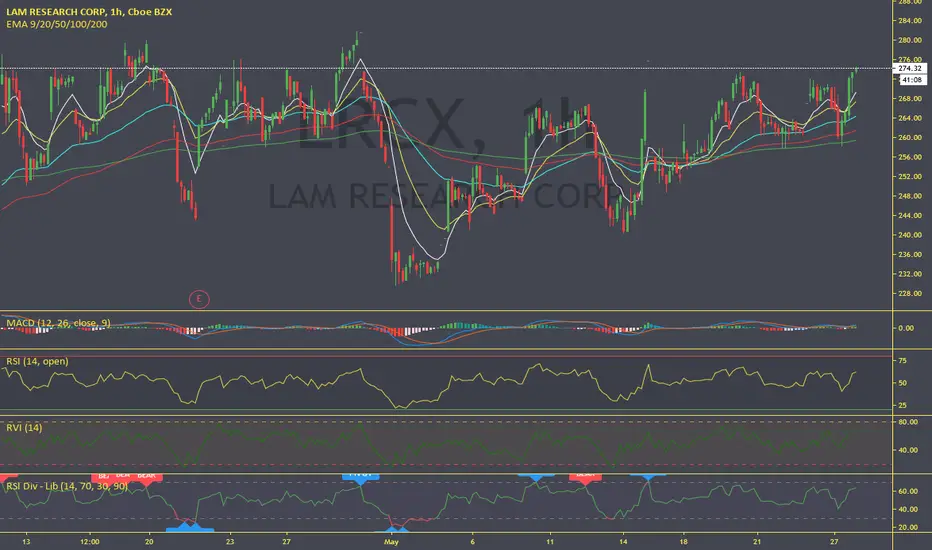Select the RSI (14, open) indicator label
The image size is (932, 550).
(x=37, y=361)
